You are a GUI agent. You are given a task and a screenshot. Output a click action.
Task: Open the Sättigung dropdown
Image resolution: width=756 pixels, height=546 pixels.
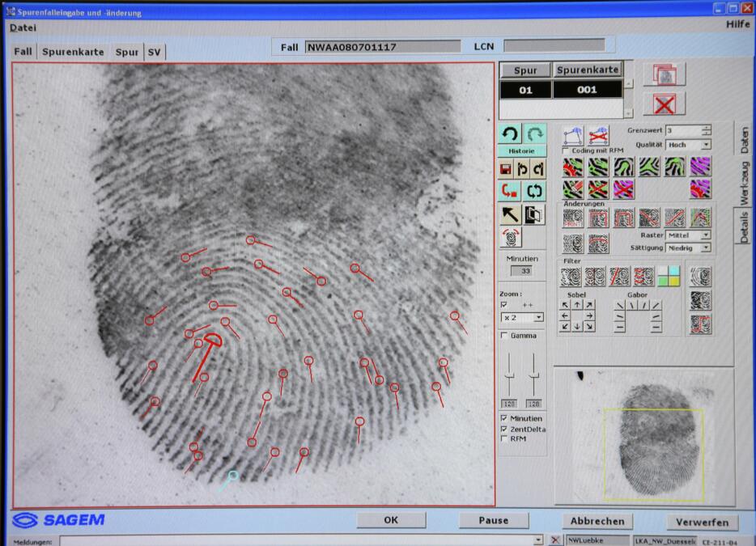click(x=706, y=248)
